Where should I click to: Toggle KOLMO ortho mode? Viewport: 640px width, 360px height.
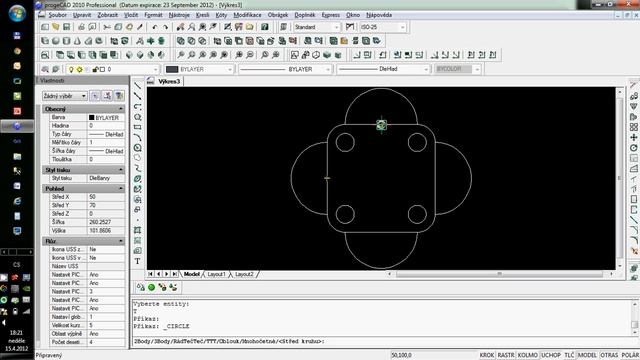pyautogui.click(x=528, y=355)
